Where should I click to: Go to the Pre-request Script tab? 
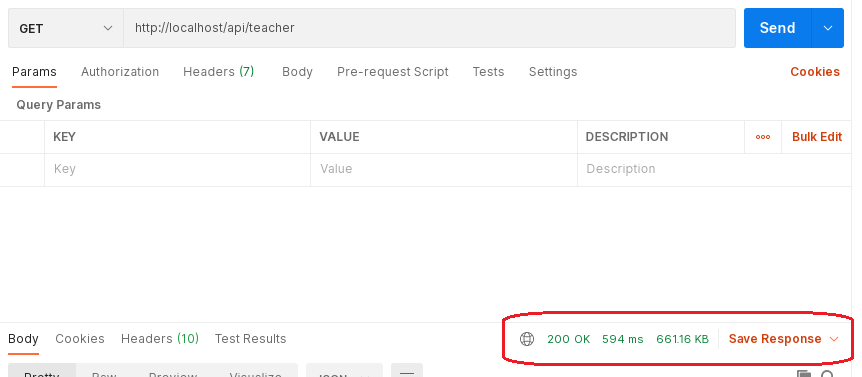(393, 72)
